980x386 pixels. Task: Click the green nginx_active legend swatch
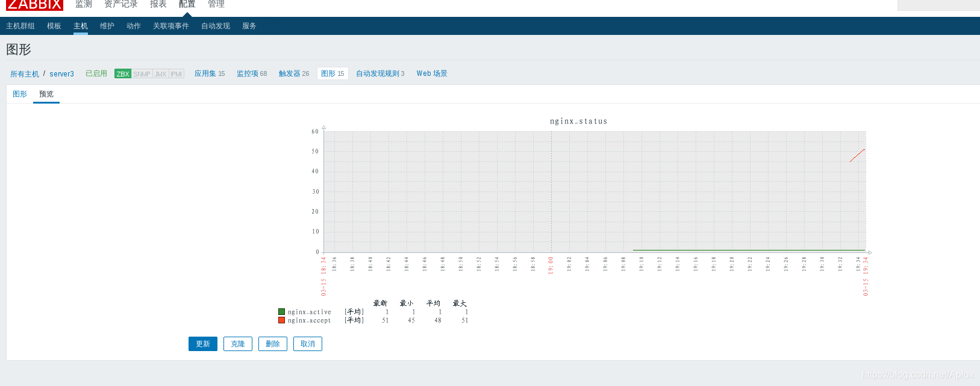[281, 312]
